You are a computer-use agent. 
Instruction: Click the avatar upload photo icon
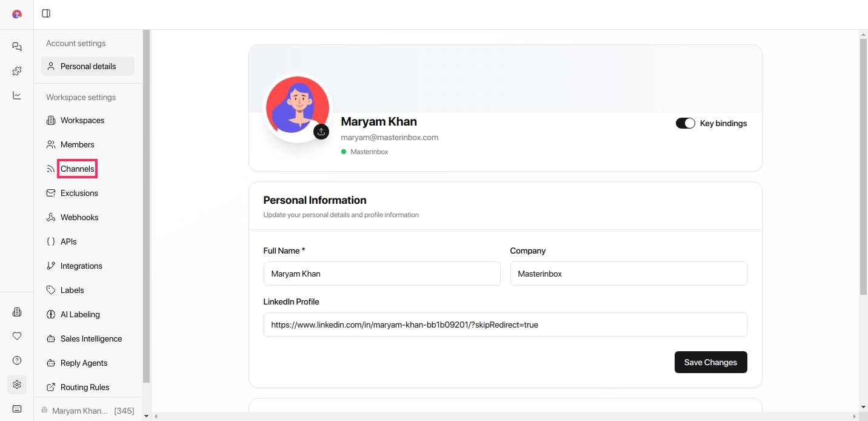(x=321, y=132)
